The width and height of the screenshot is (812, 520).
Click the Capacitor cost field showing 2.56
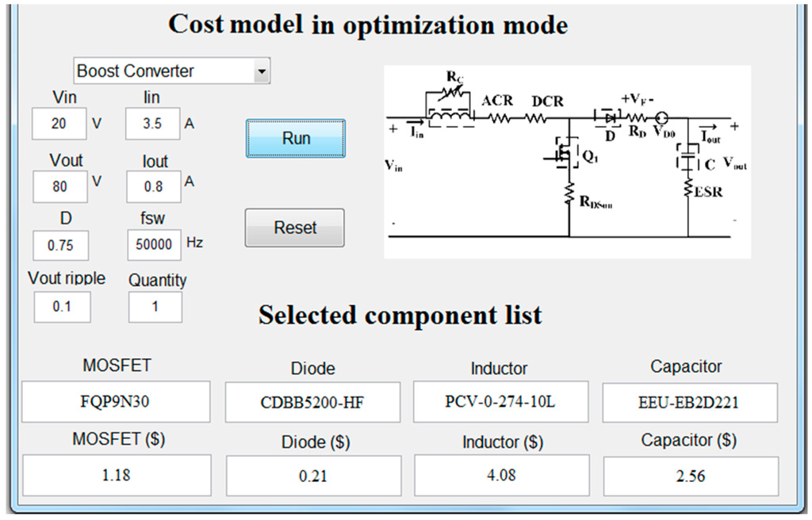(689, 476)
